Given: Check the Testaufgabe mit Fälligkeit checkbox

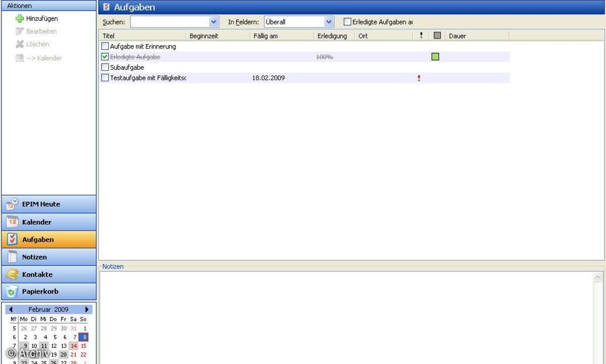Looking at the screenshot, I should [x=105, y=78].
